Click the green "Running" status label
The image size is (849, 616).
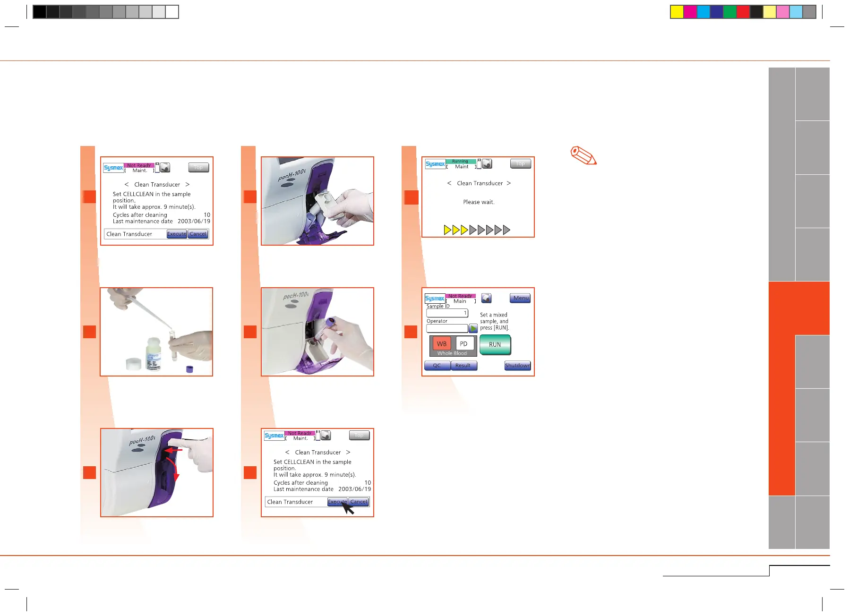[x=461, y=161]
